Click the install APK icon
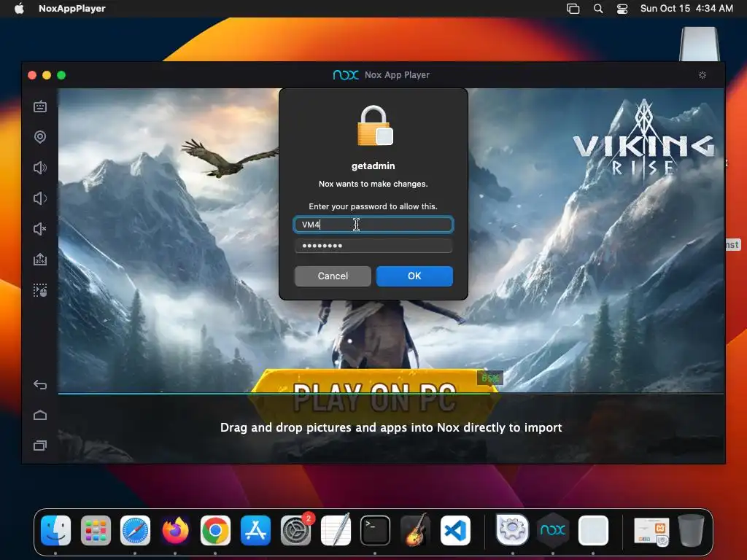The width and height of the screenshot is (747, 560). pos(40,260)
